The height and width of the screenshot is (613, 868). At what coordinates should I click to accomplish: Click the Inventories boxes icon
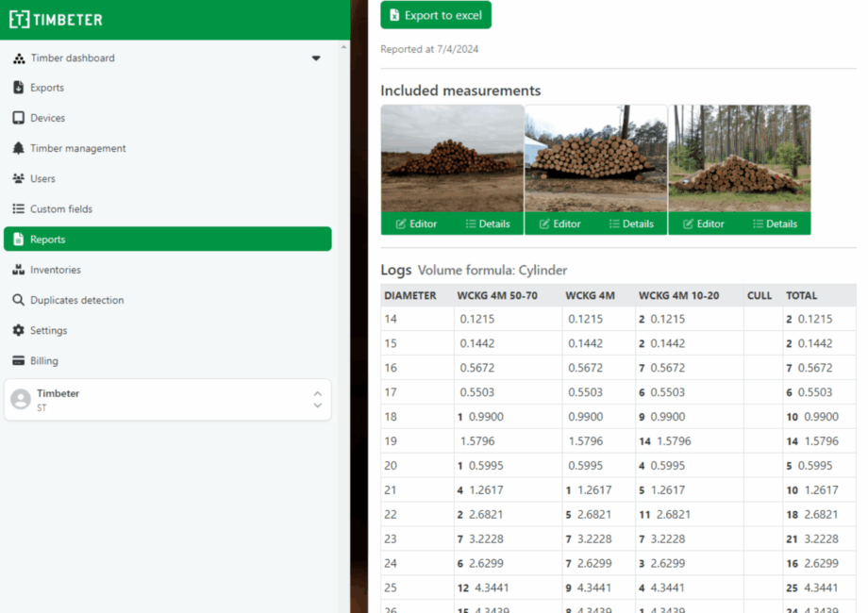click(19, 270)
